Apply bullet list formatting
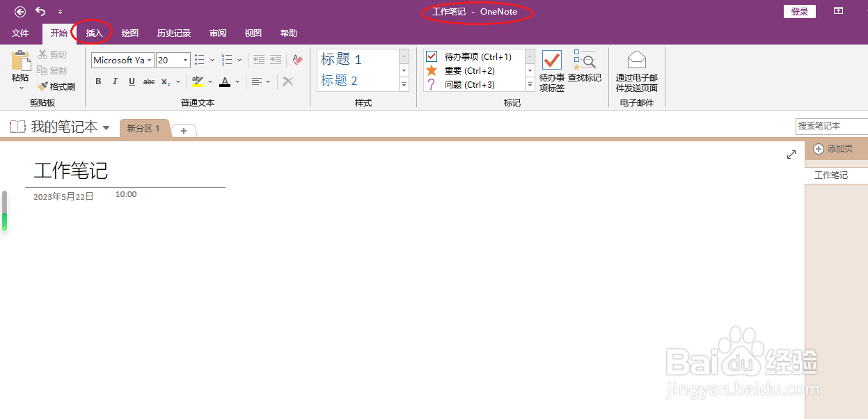This screenshot has width=868, height=419. click(200, 61)
